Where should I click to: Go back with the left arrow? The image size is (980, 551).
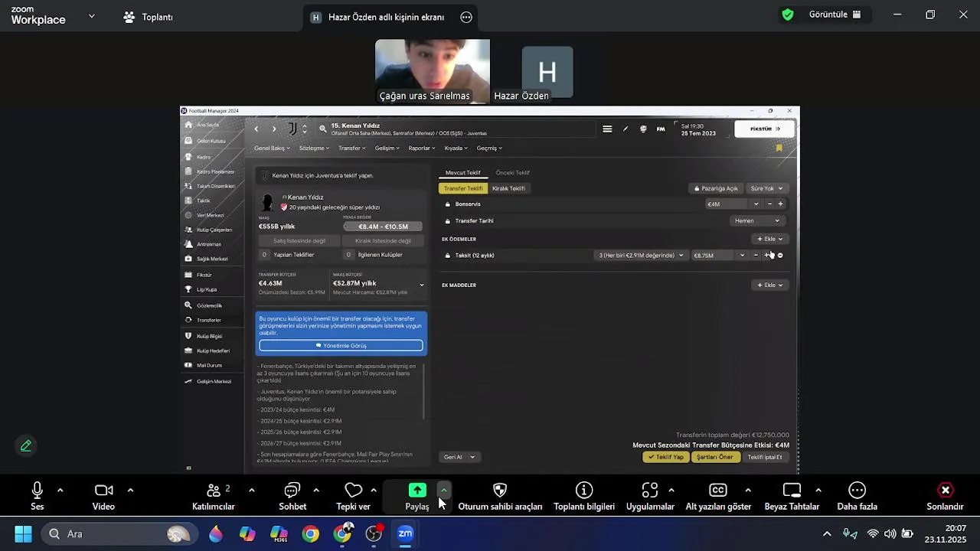[256, 129]
